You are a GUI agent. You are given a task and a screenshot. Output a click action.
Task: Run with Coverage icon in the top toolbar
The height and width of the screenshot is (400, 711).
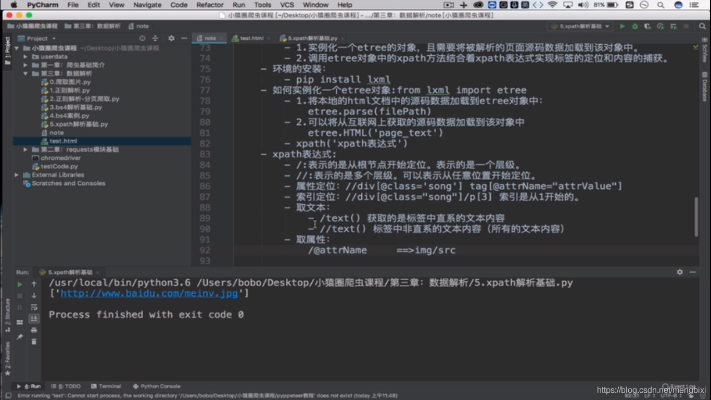[648, 26]
